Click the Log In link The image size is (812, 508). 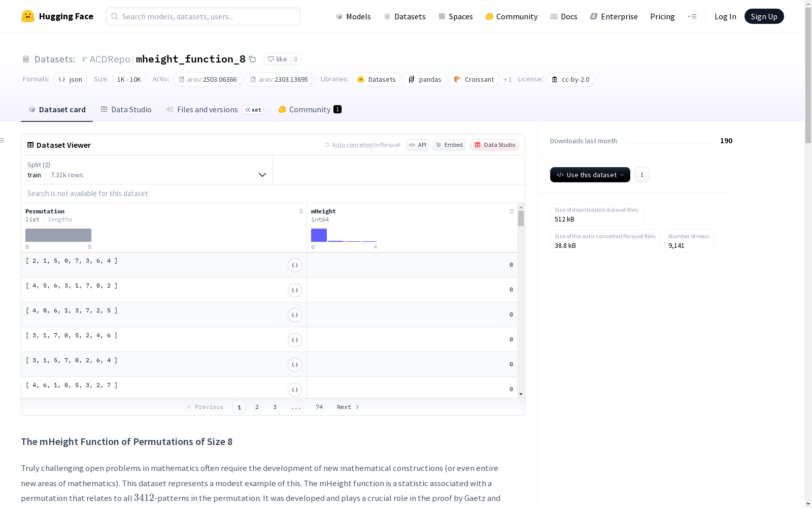pyautogui.click(x=725, y=16)
